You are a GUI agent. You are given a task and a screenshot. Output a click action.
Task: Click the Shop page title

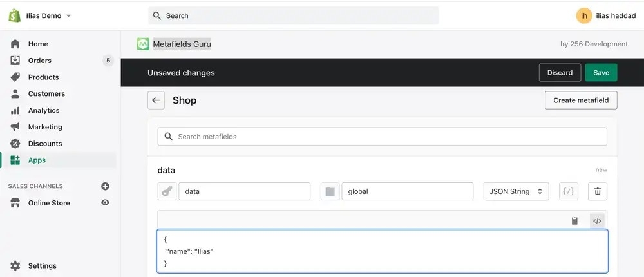pyautogui.click(x=184, y=100)
